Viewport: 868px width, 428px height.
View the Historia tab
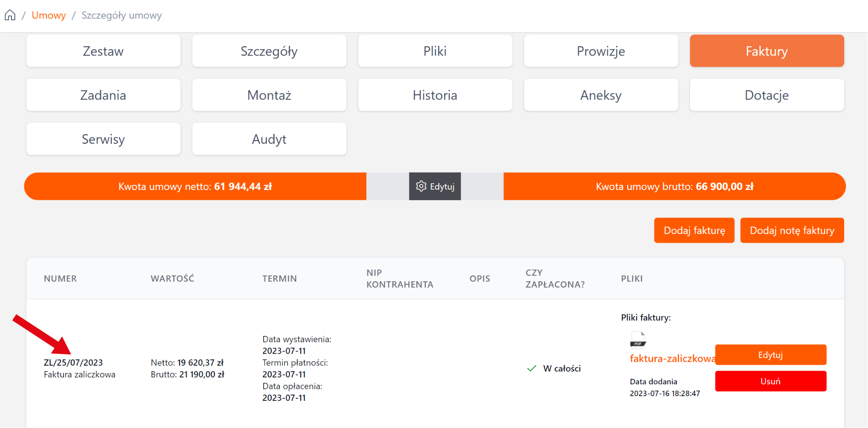point(435,95)
